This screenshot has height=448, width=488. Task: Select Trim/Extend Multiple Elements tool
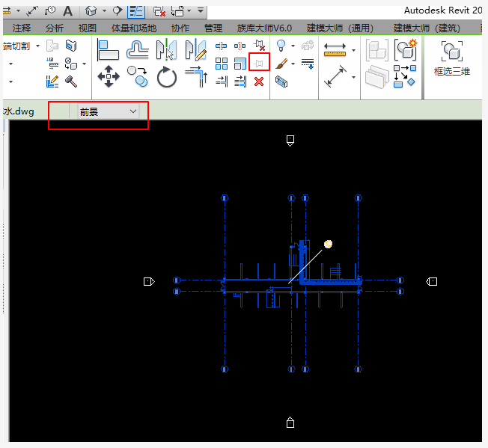point(240,82)
